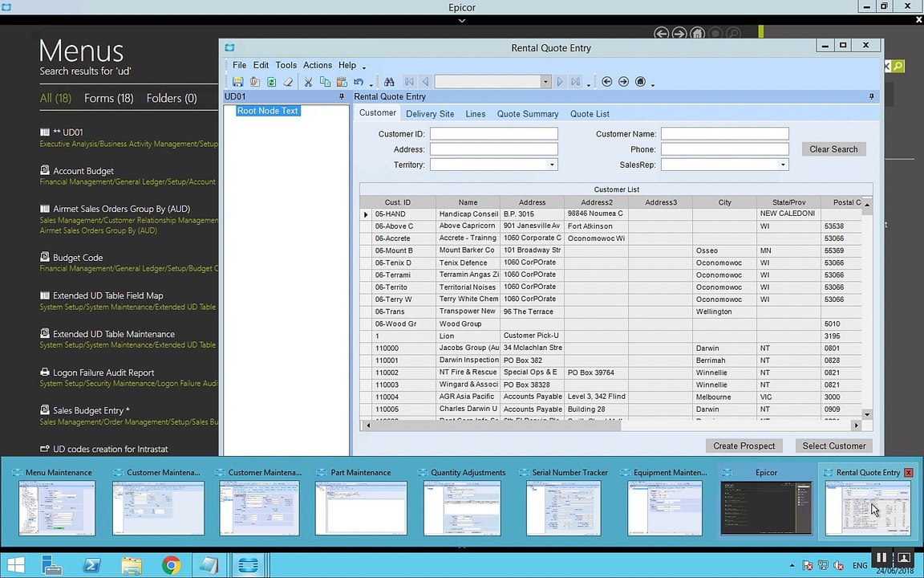The height and width of the screenshot is (578, 924).
Task: Open the Territory dropdown
Action: (x=552, y=165)
